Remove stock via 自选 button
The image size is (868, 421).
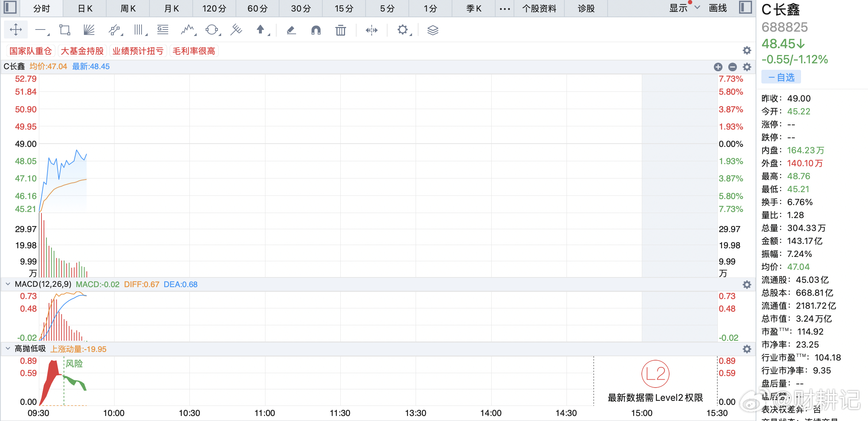pos(781,77)
